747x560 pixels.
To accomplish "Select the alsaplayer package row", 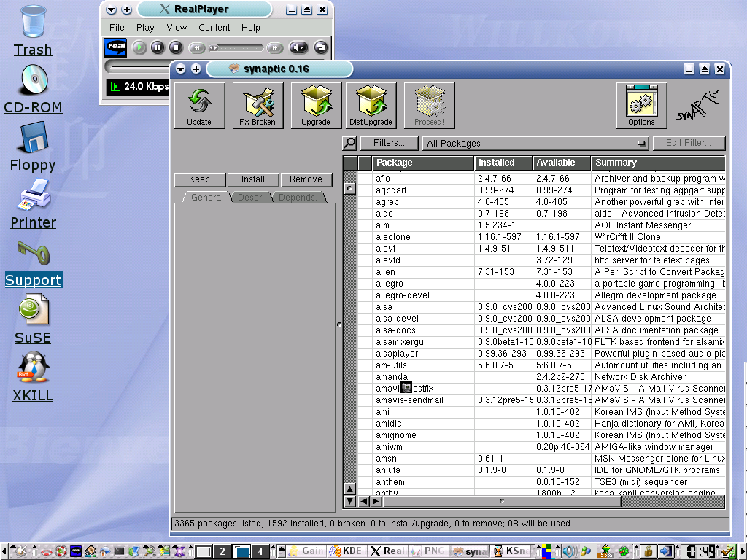I will click(541, 354).
